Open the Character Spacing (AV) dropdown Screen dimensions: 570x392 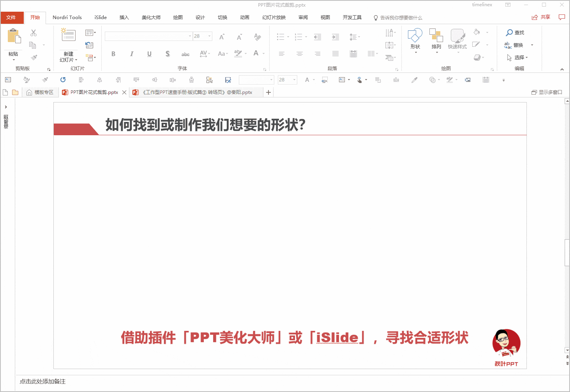(205, 54)
